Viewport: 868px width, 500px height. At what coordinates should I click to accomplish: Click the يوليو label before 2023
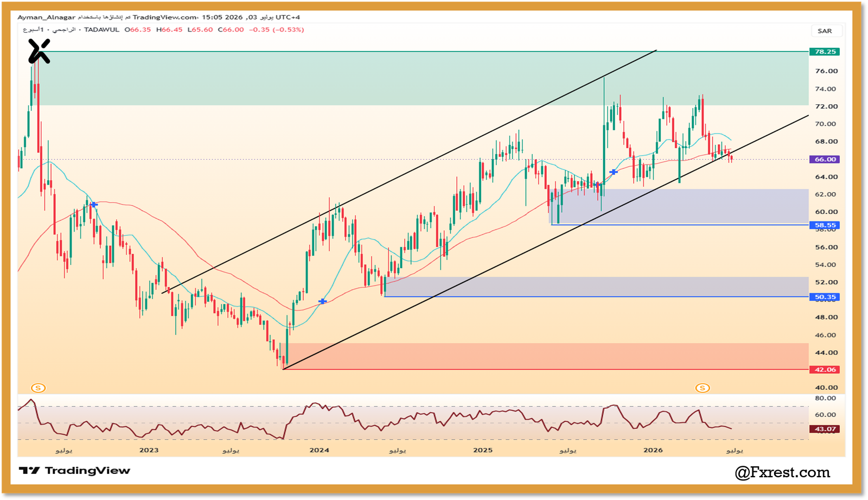[63, 451]
